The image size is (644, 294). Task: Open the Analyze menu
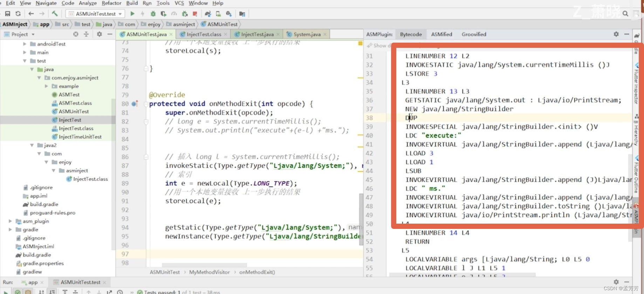pos(88,3)
